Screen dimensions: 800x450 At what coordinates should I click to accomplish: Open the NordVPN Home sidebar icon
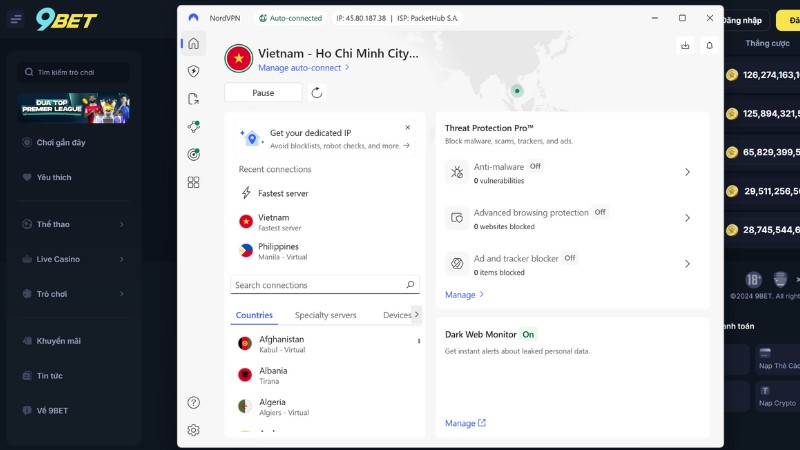click(194, 43)
